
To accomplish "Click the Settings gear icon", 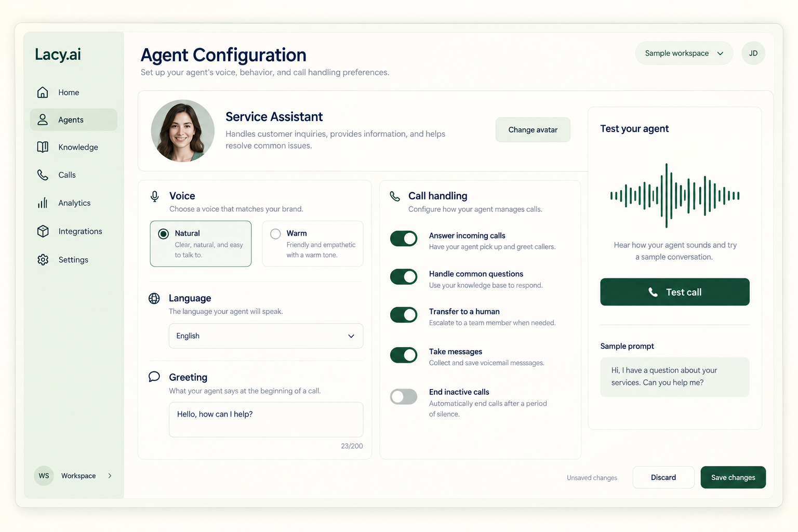I will point(43,259).
